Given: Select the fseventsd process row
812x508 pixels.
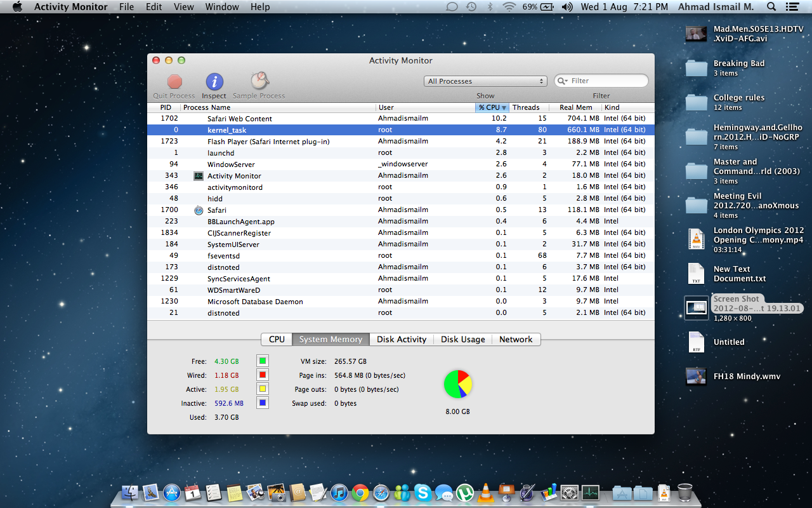Looking at the screenshot, I should click(401, 256).
